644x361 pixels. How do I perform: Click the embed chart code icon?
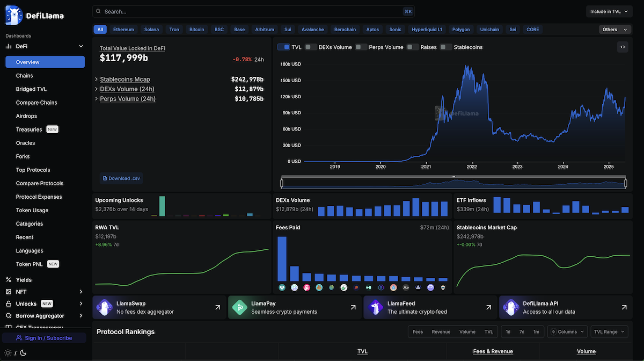pos(623,47)
